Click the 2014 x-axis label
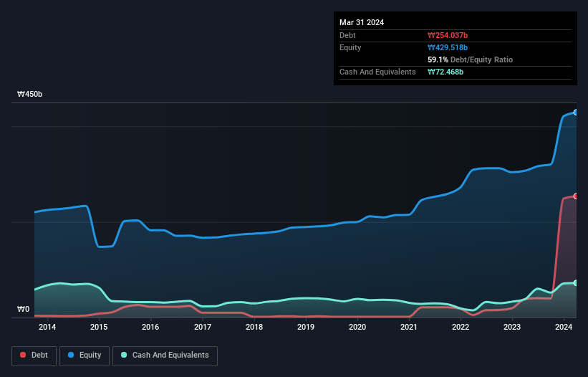The image size is (588, 377). click(47, 327)
